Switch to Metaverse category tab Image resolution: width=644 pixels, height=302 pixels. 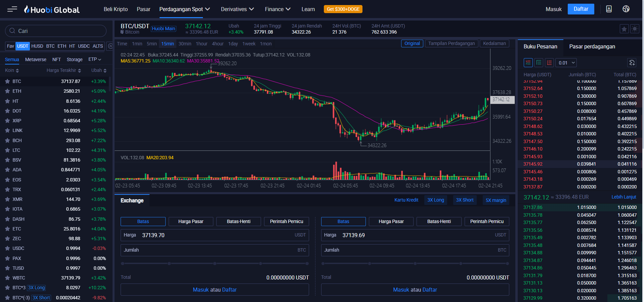pos(36,59)
